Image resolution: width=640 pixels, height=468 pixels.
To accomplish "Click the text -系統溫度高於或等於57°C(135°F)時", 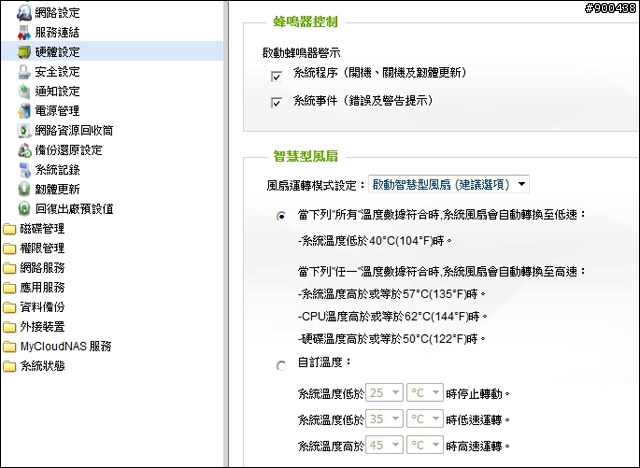I will click(392, 294).
